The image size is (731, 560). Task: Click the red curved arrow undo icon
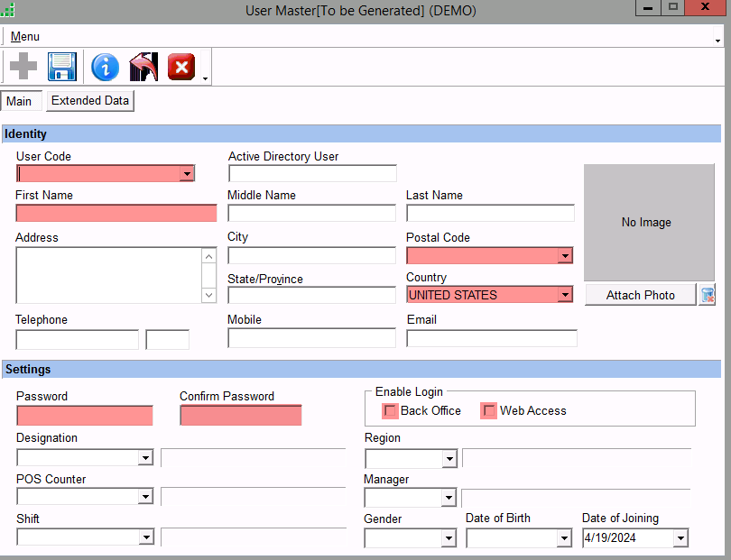143,67
